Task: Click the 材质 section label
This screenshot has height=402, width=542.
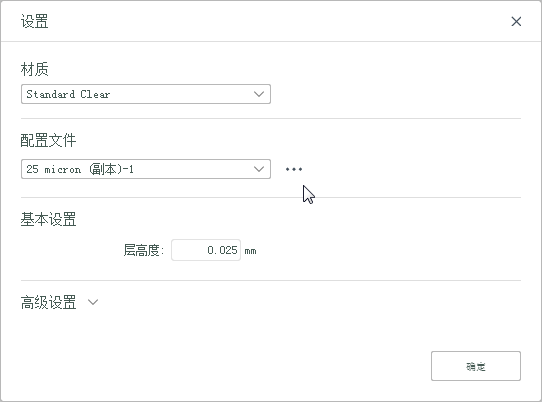Action: click(x=34, y=69)
